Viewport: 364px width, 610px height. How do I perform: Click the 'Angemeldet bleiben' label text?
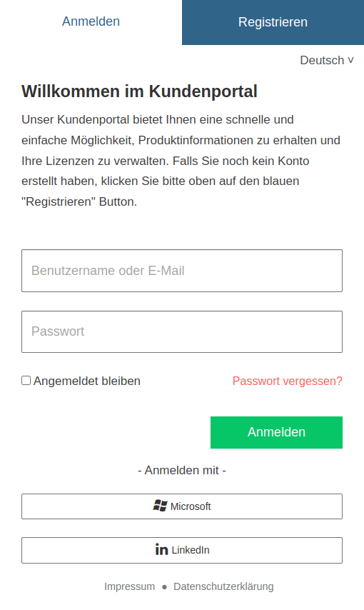pos(87,381)
